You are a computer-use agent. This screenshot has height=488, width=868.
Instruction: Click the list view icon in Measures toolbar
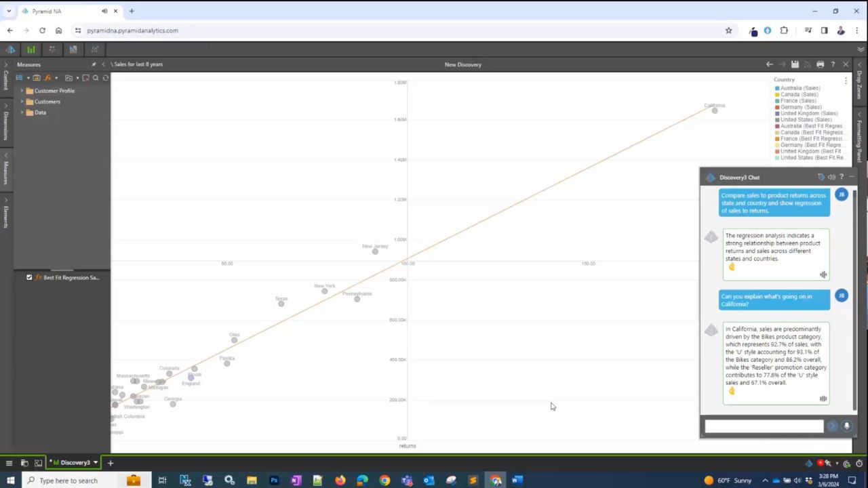(x=19, y=78)
